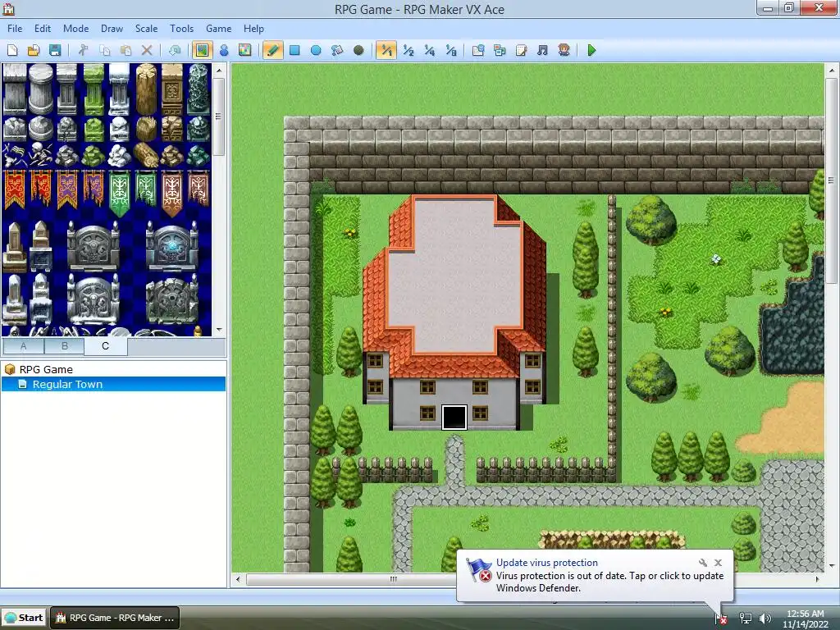
Task: Open the Script Editor icon
Action: click(x=521, y=50)
